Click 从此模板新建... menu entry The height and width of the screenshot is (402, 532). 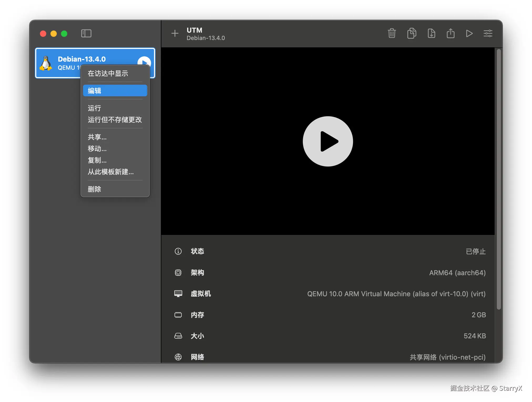tap(110, 172)
